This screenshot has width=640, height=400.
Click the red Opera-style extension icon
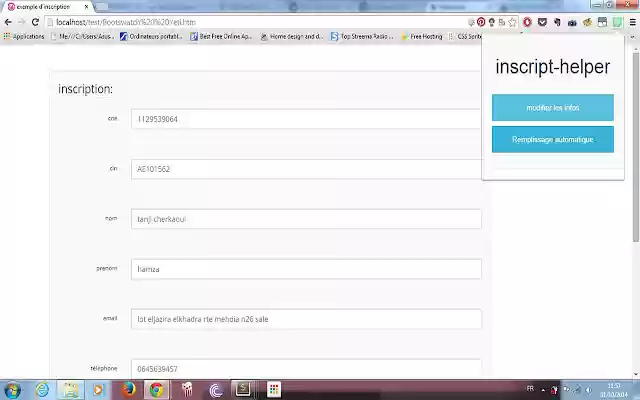[x=527, y=22]
